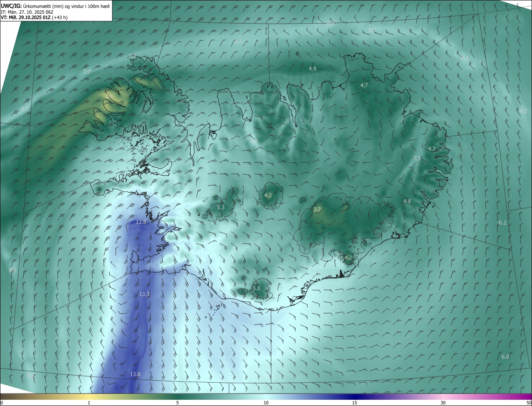Click the 5 tick label on the colour scale
This screenshot has width=532, height=406.
177,403
